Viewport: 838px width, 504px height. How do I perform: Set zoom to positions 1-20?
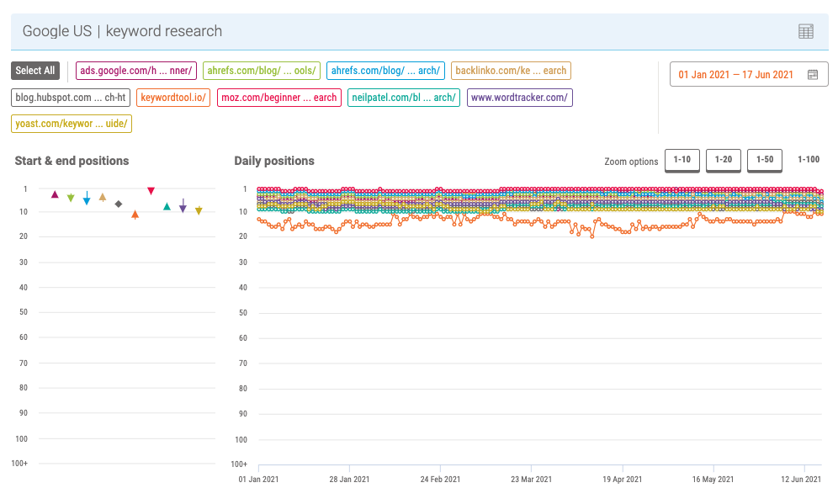723,160
